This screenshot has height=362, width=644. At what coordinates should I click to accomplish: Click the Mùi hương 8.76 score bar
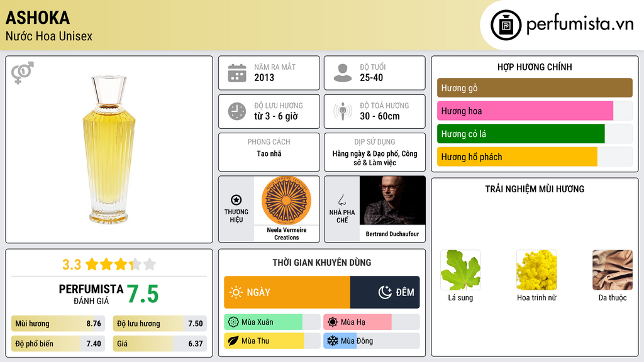click(x=58, y=324)
